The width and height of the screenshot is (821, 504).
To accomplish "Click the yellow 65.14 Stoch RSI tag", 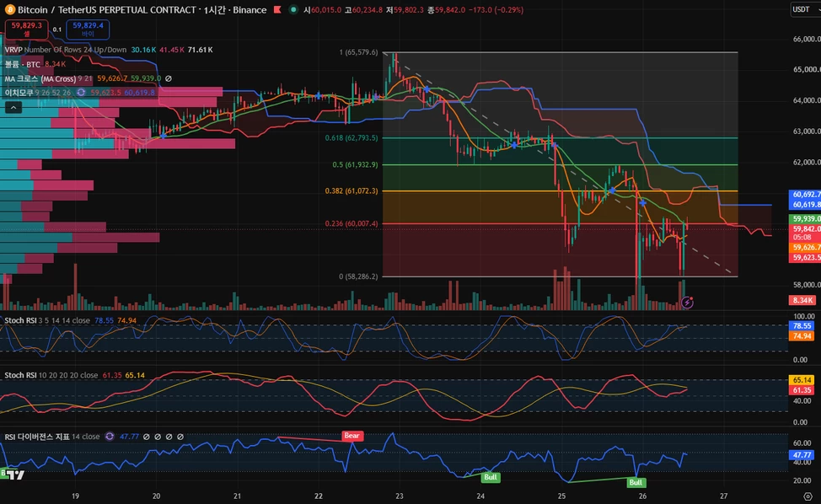I will [802, 380].
